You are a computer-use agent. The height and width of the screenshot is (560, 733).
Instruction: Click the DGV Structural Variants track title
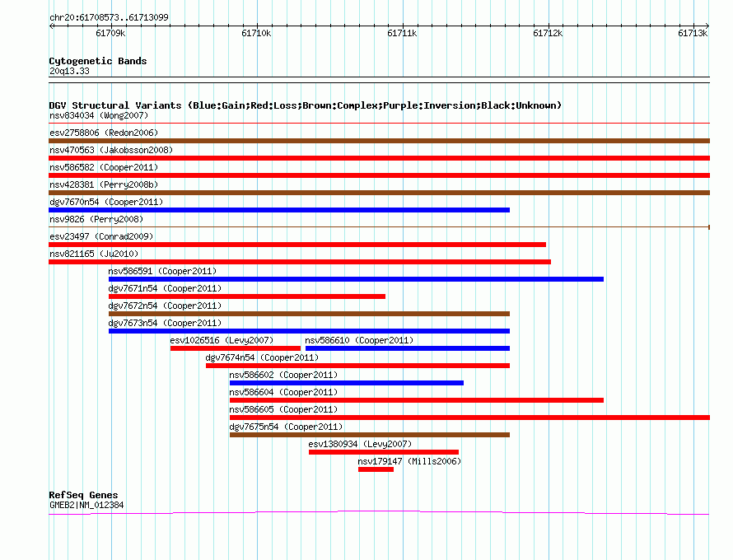[306, 105]
